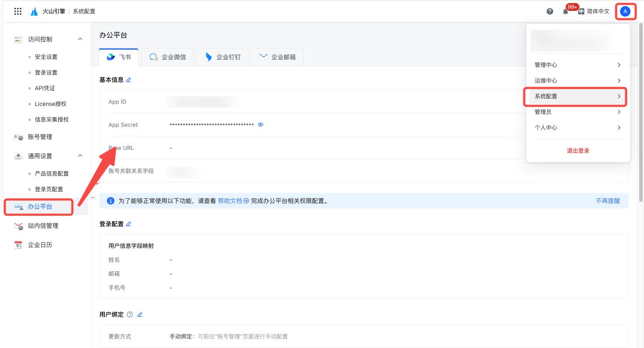Select 系统配置 in the user menu
Image resolution: width=644 pixels, height=348 pixels.
pyautogui.click(x=575, y=96)
